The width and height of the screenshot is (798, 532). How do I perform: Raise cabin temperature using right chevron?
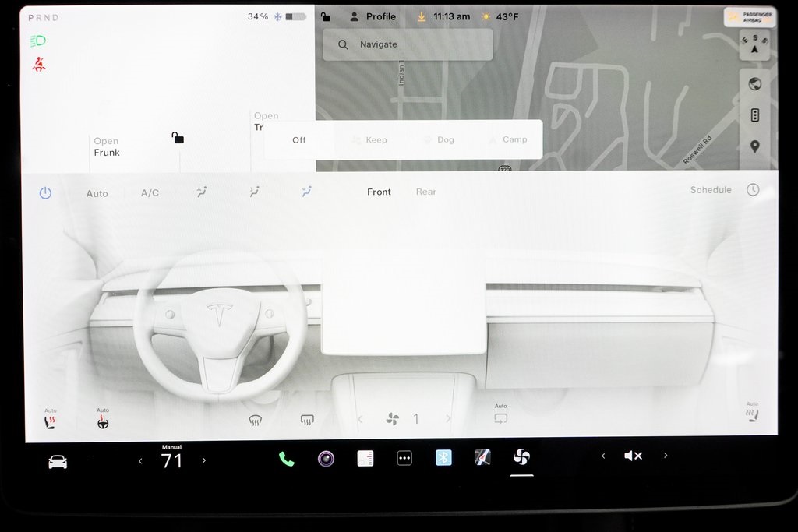204,460
